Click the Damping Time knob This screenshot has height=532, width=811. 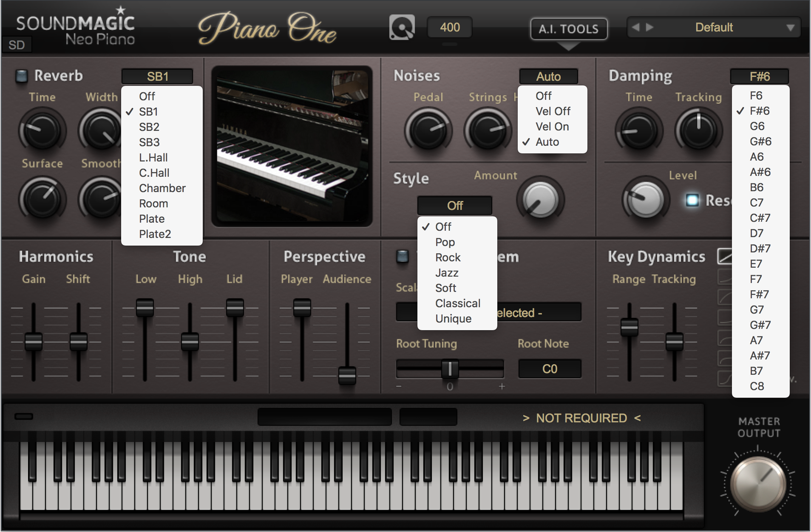[639, 130]
